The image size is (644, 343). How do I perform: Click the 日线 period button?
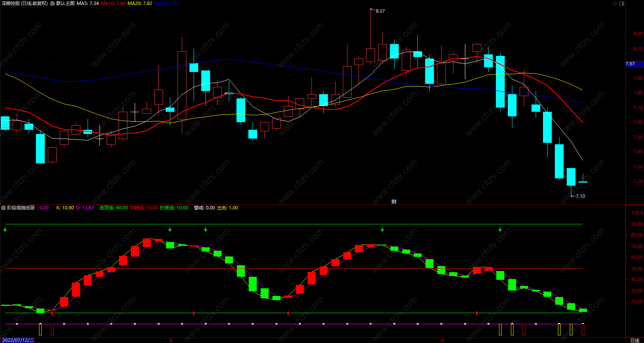pyautogui.click(x=635, y=340)
